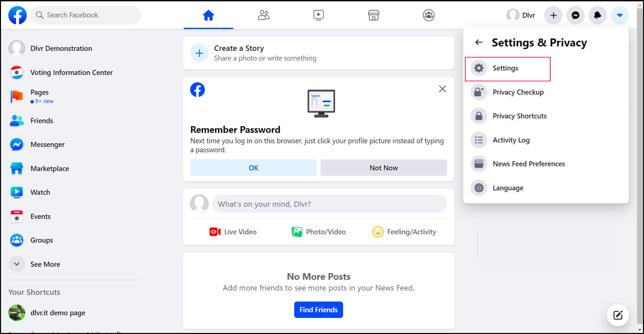Screen dimensions: 644x334
Task: Click the new message compose icon
Action: coord(618,315)
